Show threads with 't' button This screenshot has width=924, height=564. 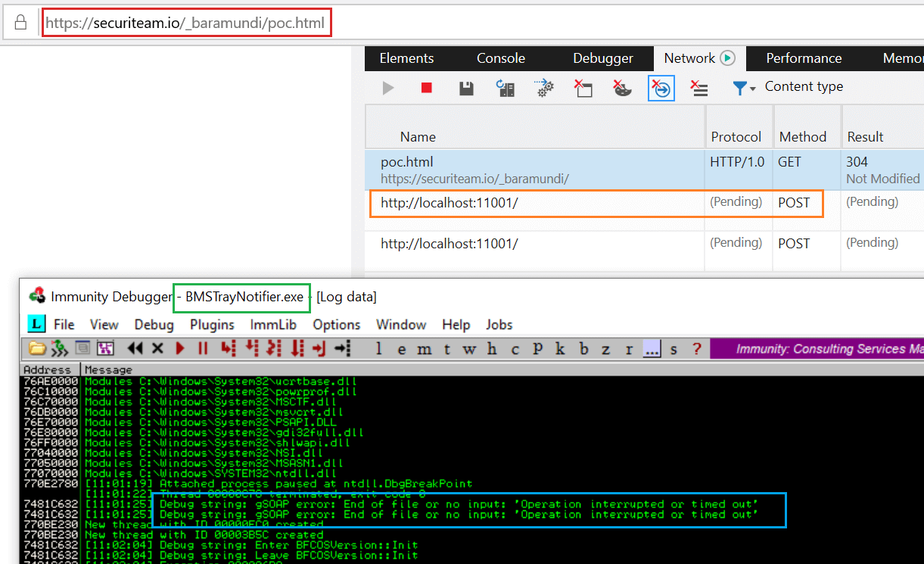click(447, 348)
